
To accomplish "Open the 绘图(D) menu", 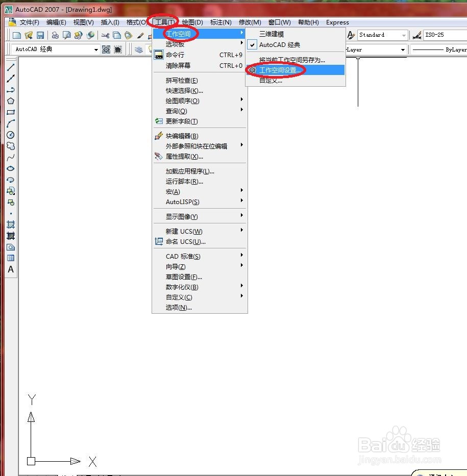I will pos(192,22).
